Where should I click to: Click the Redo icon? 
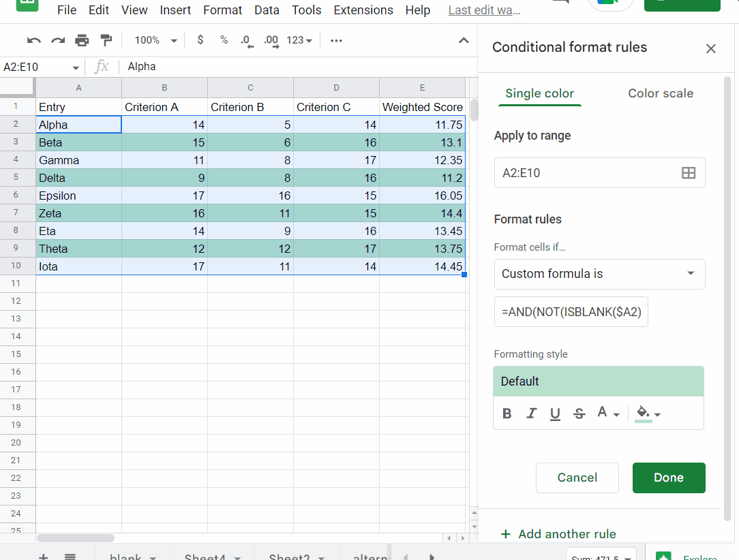pos(57,40)
